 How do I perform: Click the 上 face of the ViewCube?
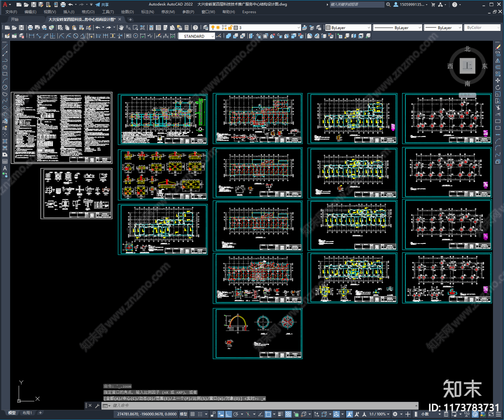(x=467, y=66)
